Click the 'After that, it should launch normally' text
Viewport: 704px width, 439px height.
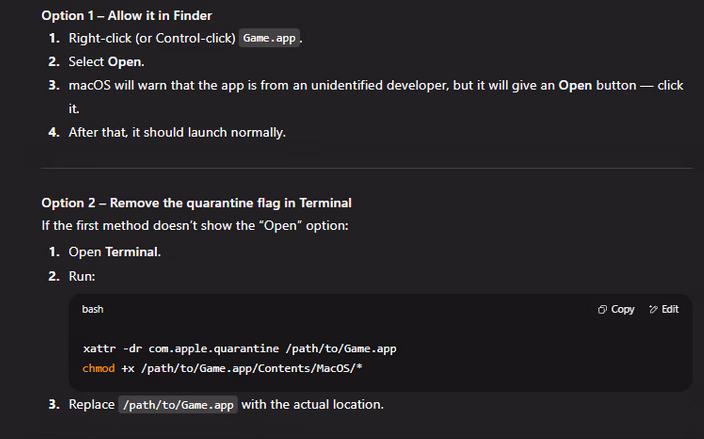(177, 132)
